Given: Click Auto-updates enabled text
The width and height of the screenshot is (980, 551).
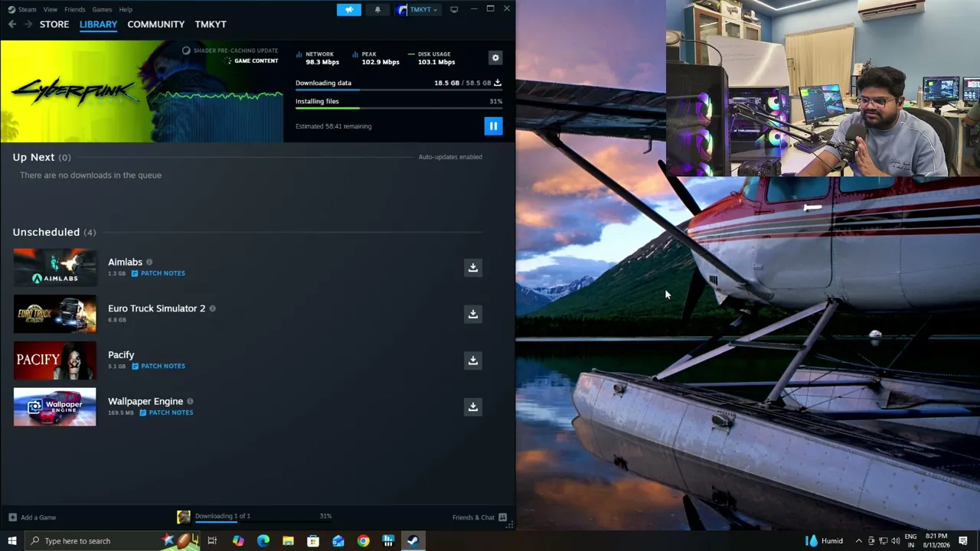Looking at the screenshot, I should [x=450, y=157].
